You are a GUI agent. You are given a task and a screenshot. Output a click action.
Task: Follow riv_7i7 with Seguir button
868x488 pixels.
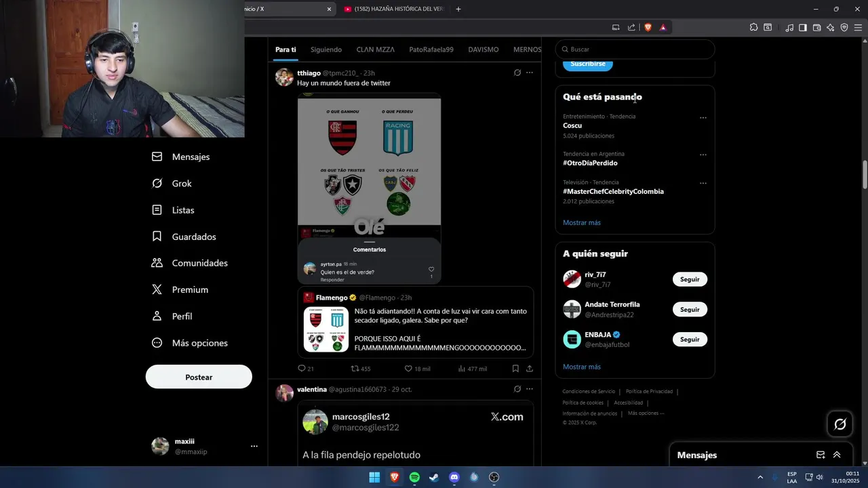(x=690, y=279)
